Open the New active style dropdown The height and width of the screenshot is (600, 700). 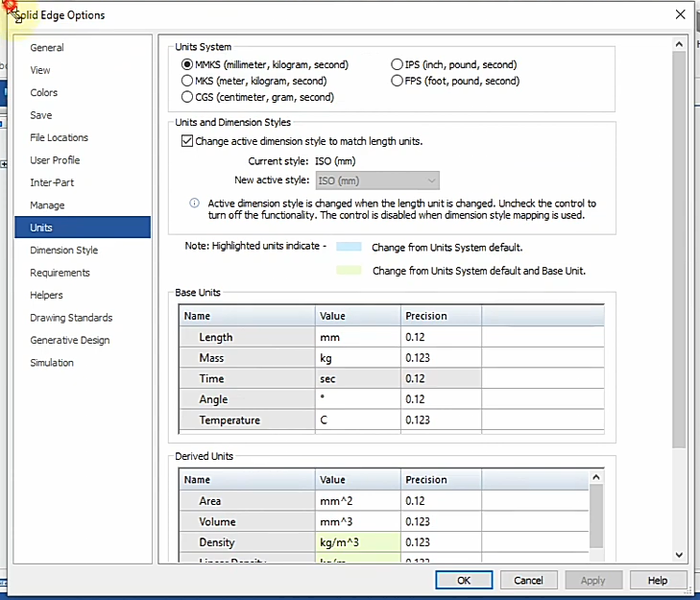tap(377, 180)
